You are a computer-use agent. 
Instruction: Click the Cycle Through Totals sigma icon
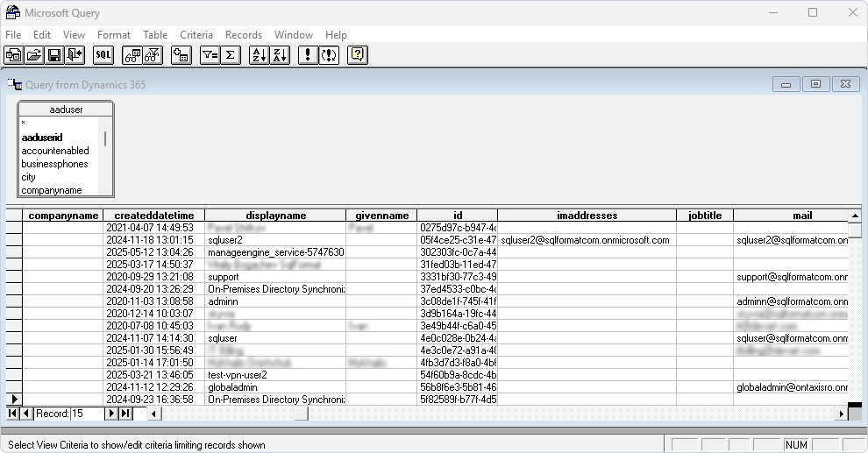231,54
